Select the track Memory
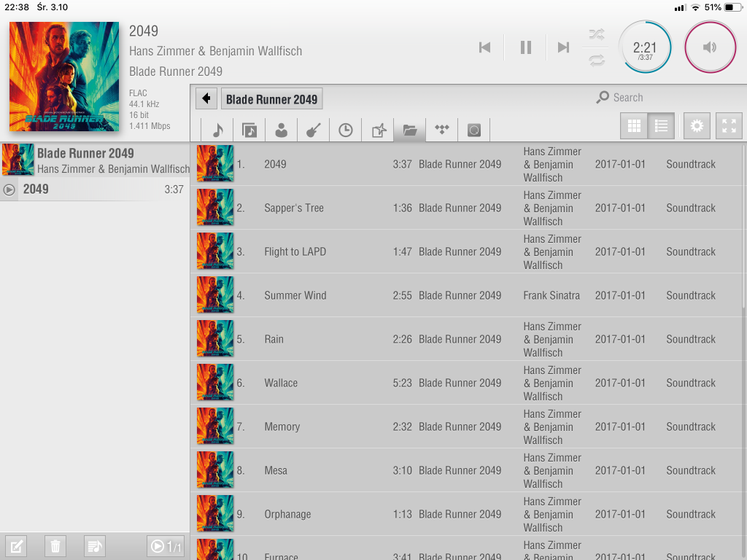The height and width of the screenshot is (560, 747). (x=467, y=427)
